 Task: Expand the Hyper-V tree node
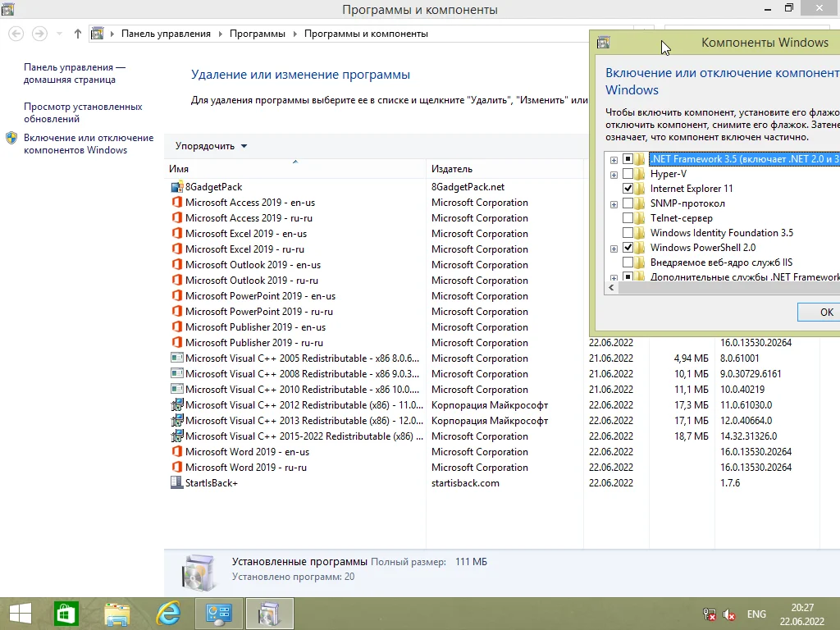614,175
